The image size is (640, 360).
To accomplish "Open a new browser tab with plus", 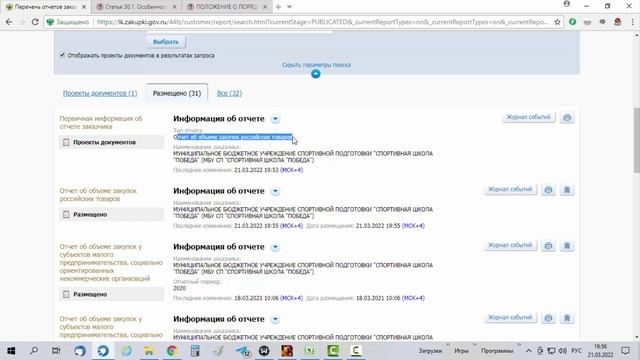I will coord(278,7).
